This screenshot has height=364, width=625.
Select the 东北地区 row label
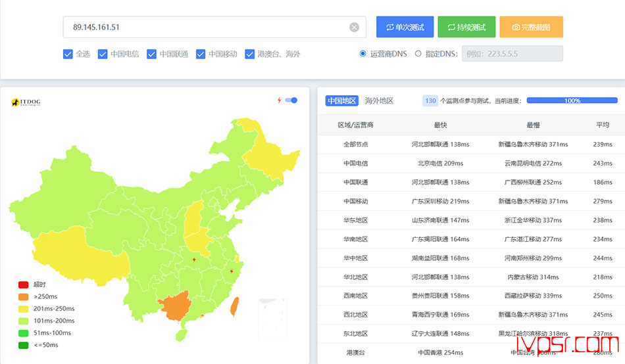(355, 334)
